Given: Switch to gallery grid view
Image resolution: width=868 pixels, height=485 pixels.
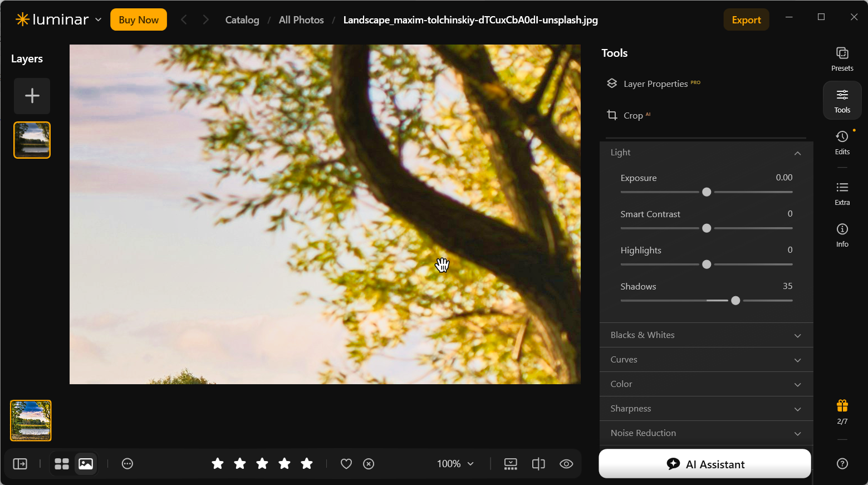Looking at the screenshot, I should pyautogui.click(x=62, y=464).
